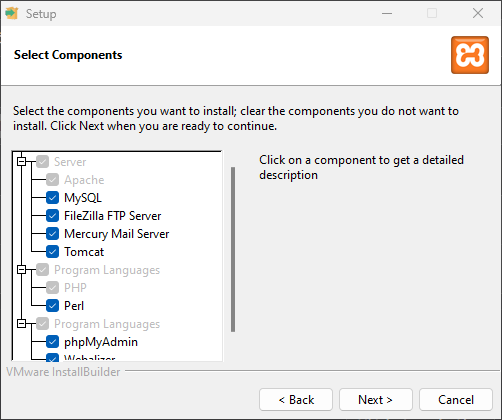Collapse the first Program Languages node
502x420 pixels.
(x=21, y=270)
